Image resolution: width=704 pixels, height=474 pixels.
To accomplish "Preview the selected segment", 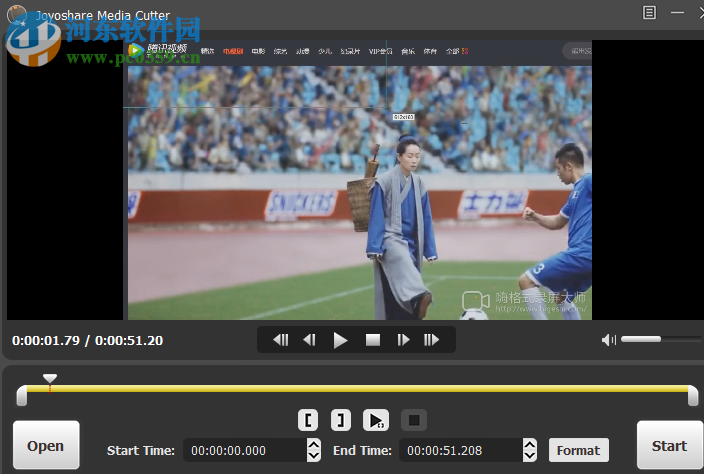I will coord(376,420).
